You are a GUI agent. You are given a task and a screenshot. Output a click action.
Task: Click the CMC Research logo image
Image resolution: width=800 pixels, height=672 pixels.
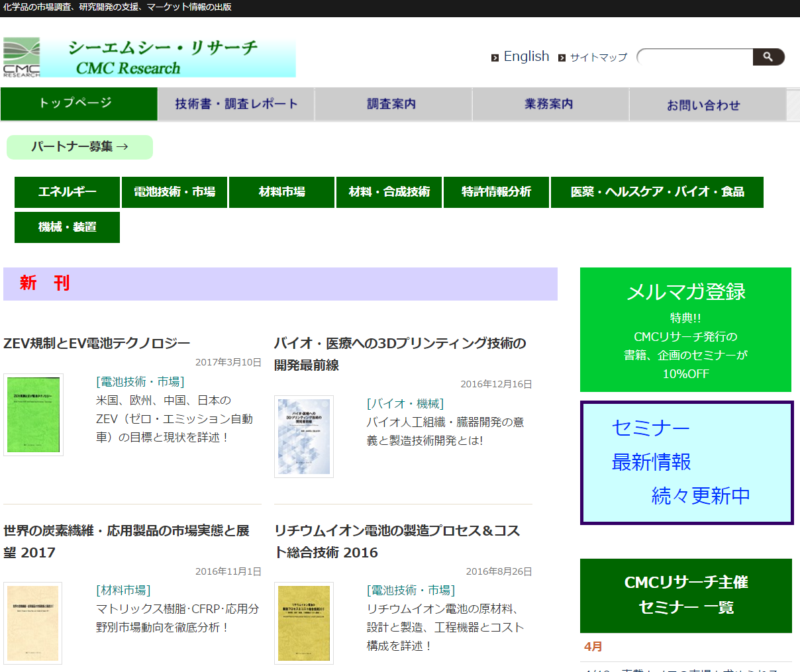click(x=149, y=58)
